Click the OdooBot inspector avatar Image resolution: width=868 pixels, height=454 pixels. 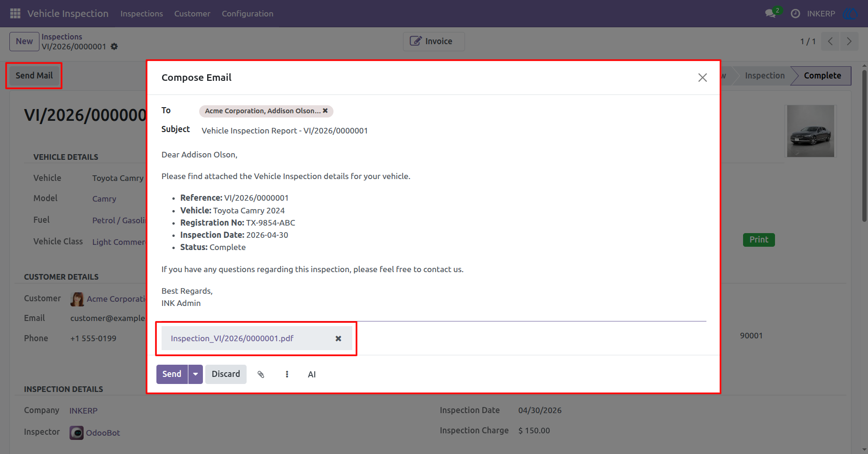tap(77, 433)
